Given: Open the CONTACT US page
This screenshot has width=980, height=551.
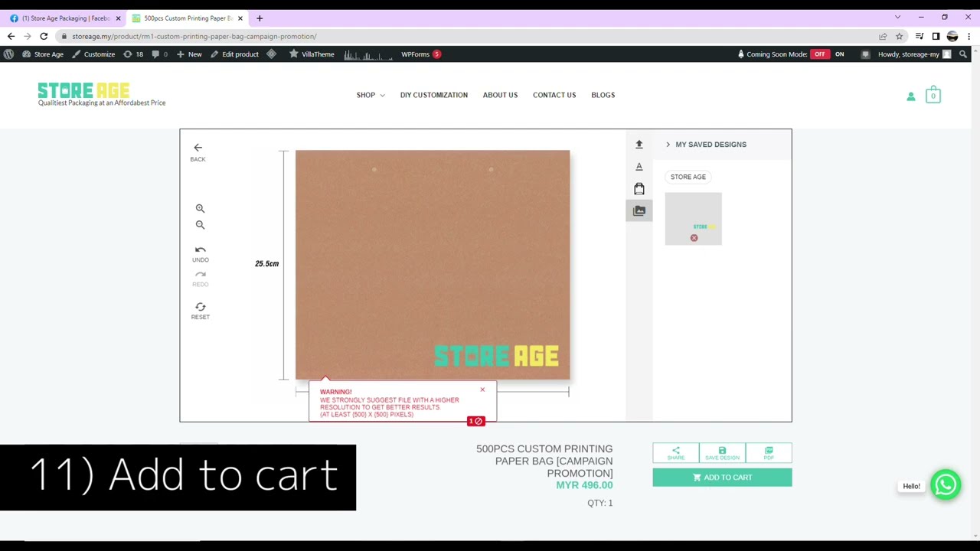Looking at the screenshot, I should click(x=554, y=95).
